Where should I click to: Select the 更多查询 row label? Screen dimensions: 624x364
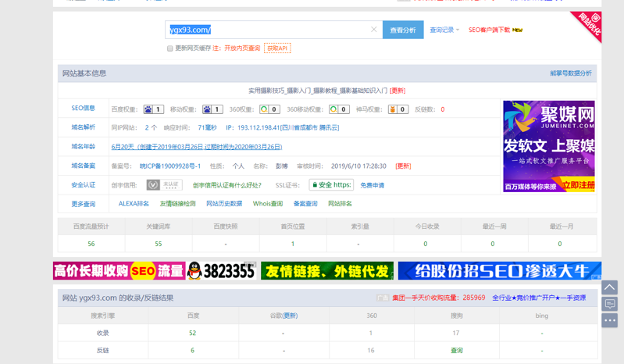[83, 204]
